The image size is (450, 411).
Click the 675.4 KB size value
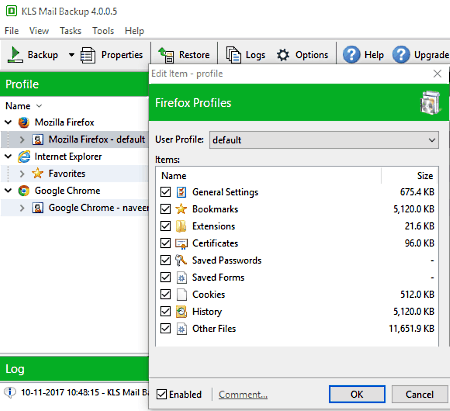click(x=417, y=192)
